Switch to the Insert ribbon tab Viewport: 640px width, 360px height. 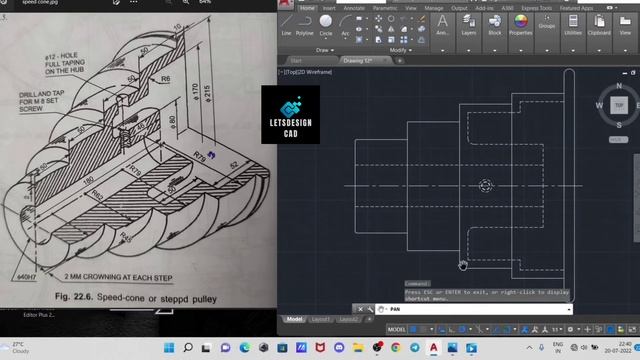pos(329,8)
